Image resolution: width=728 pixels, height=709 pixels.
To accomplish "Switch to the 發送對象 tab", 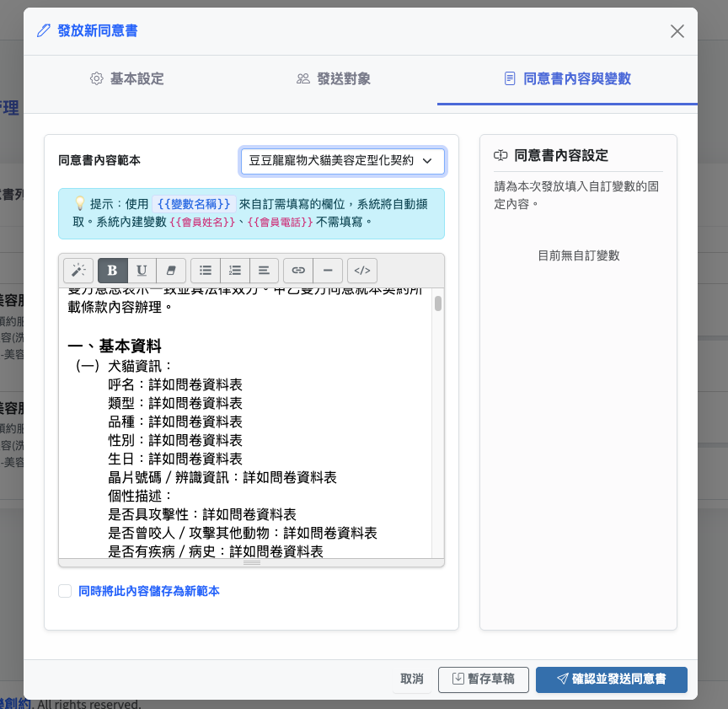I will [334, 79].
